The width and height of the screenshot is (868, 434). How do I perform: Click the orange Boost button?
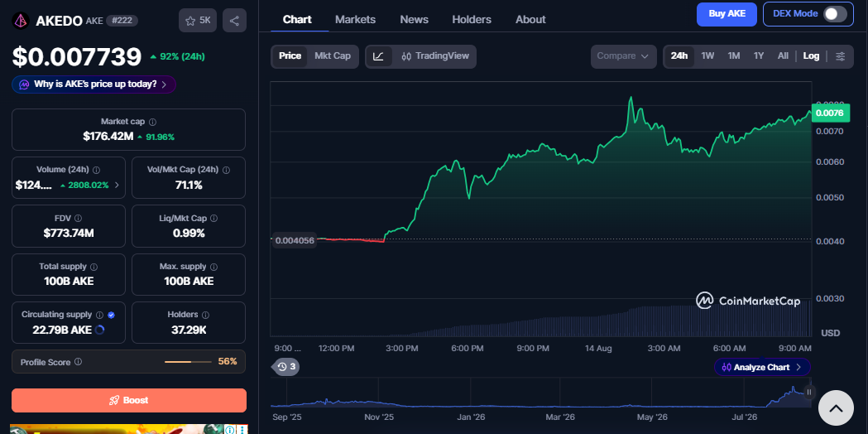(x=129, y=400)
